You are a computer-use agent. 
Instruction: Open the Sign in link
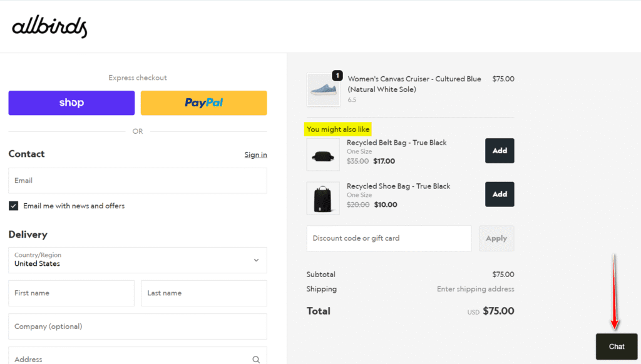255,155
